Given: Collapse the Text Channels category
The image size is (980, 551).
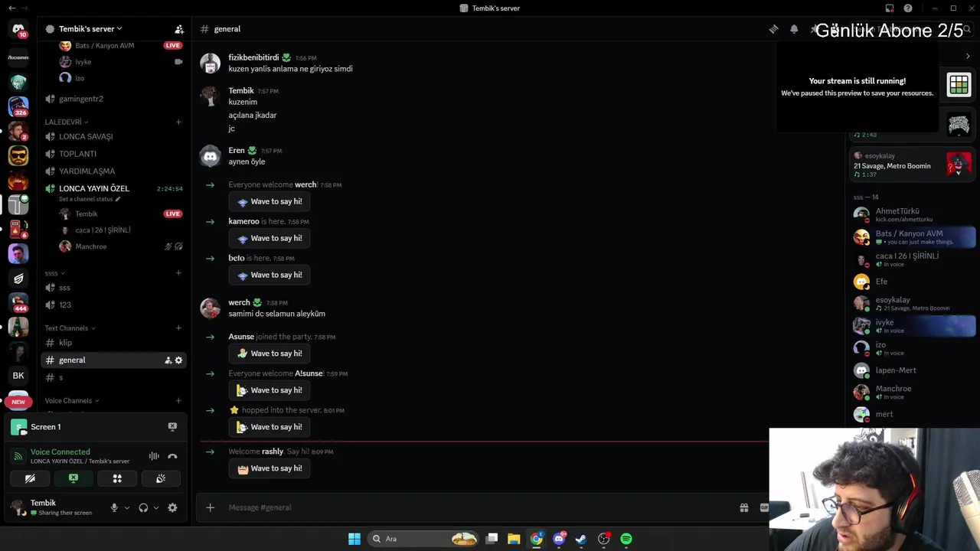Looking at the screenshot, I should coord(70,328).
